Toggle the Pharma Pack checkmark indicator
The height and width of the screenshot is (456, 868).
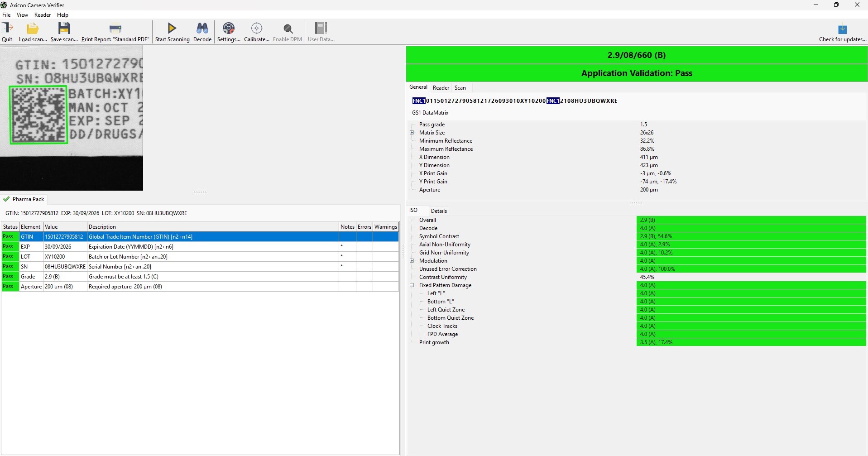click(x=6, y=199)
